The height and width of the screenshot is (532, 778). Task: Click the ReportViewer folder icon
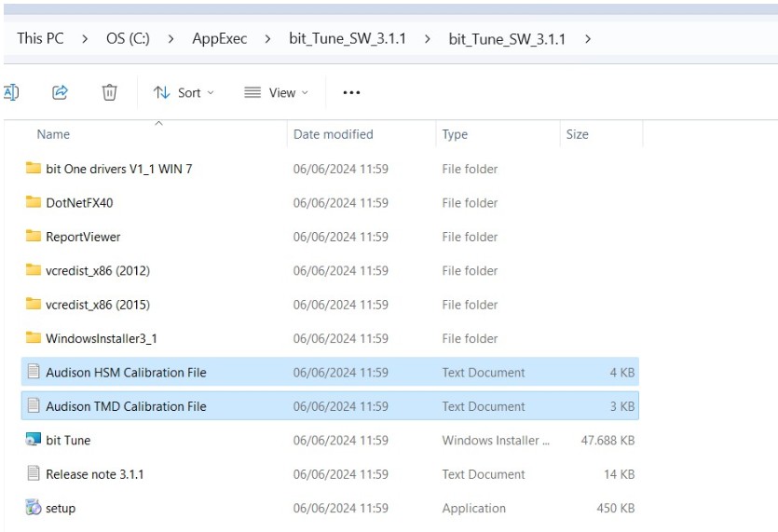pyautogui.click(x=34, y=236)
